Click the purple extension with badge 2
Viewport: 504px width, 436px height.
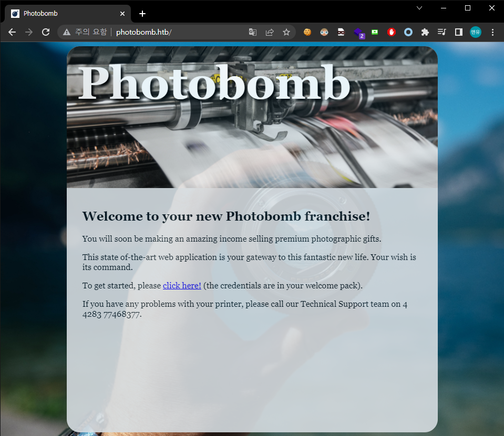tap(358, 32)
